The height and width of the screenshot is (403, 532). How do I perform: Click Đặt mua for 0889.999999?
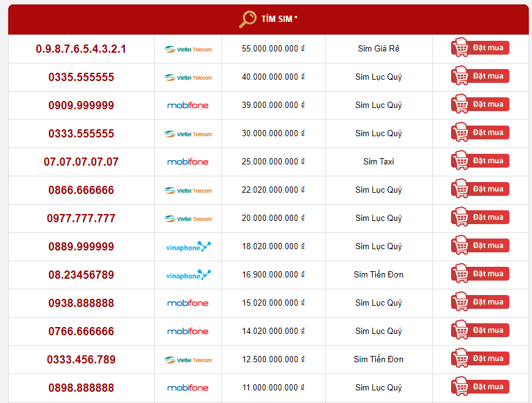click(480, 245)
